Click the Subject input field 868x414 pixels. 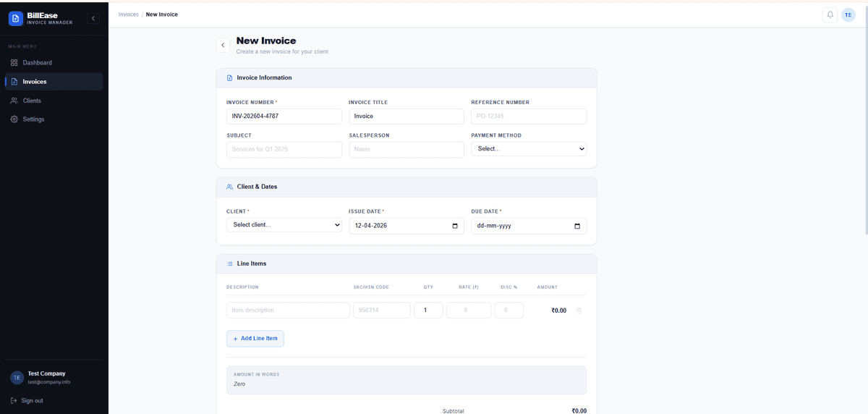click(x=284, y=149)
